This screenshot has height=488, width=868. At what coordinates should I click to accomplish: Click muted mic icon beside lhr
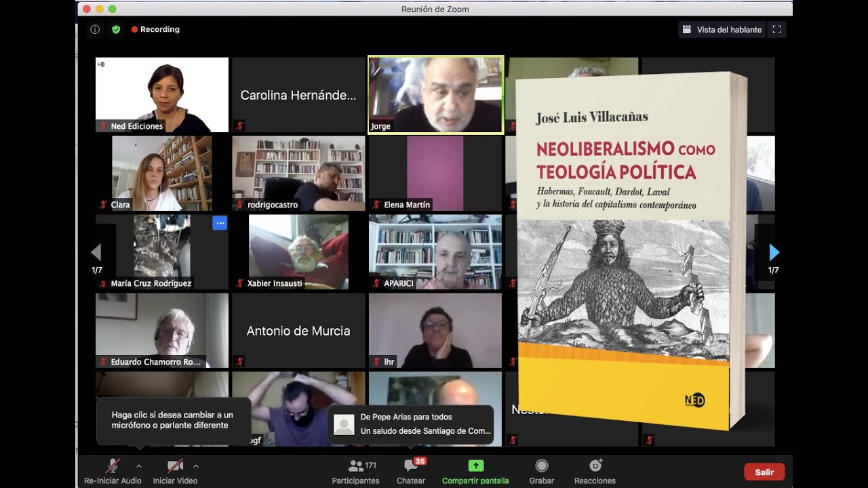point(377,362)
